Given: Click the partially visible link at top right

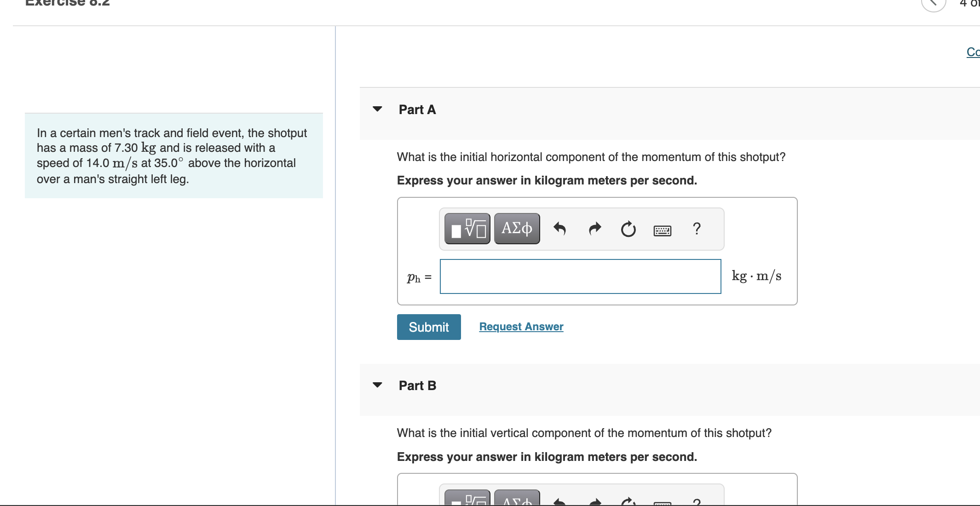Looking at the screenshot, I should [x=973, y=52].
